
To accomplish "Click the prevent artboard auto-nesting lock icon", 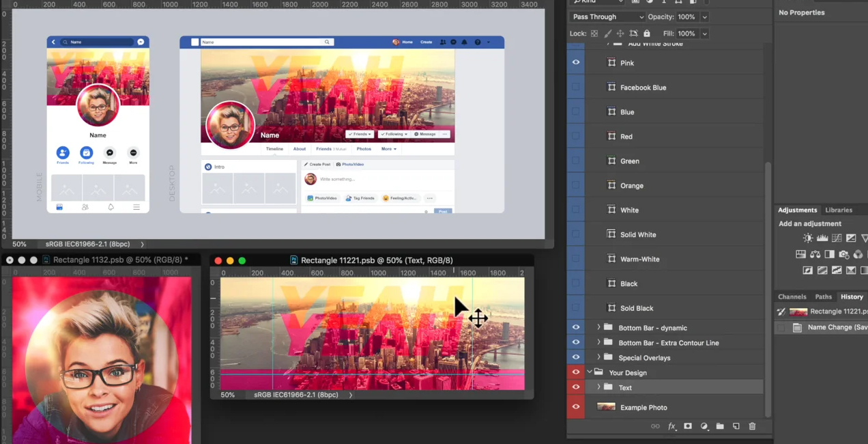I will (x=633, y=33).
